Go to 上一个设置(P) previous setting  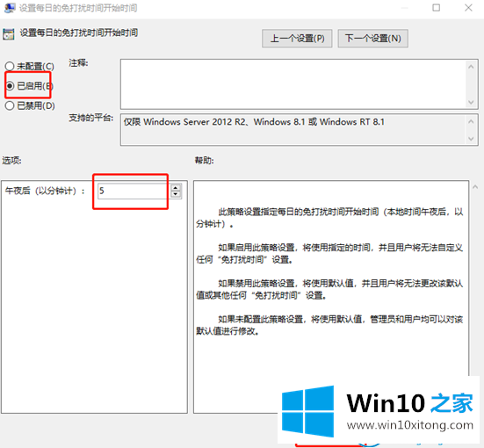[297, 39]
